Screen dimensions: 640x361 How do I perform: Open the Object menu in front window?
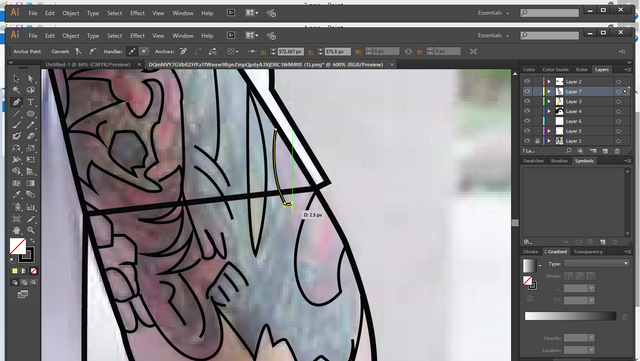point(71,36)
